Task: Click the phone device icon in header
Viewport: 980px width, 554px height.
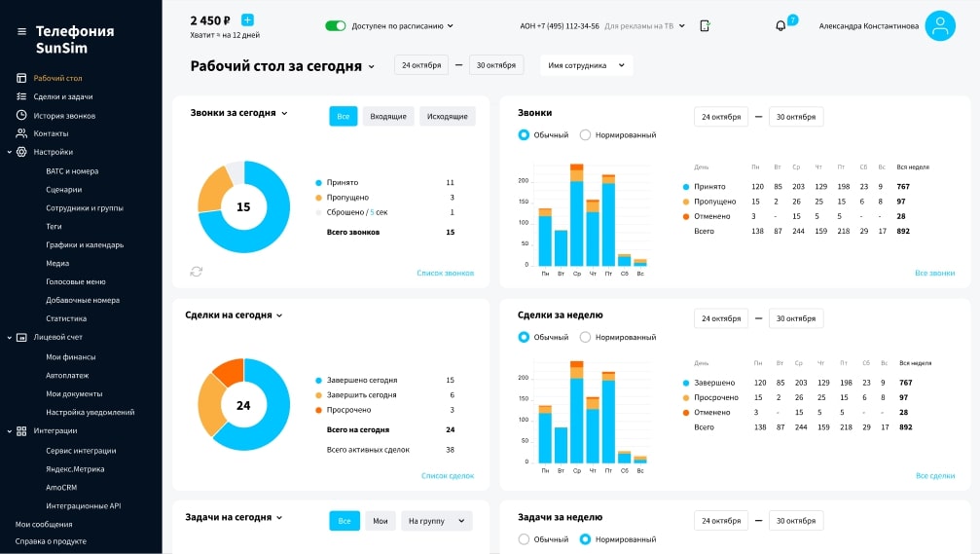Action: 705,26
